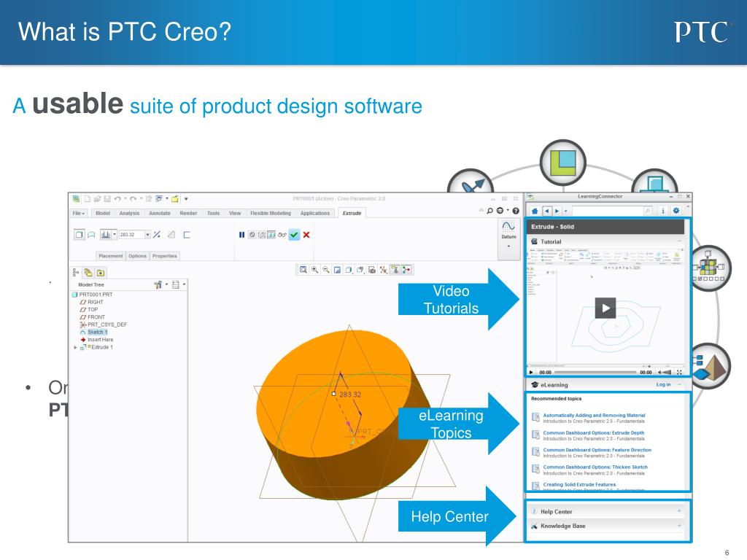Toggle the Remove Material icon

click(x=171, y=234)
